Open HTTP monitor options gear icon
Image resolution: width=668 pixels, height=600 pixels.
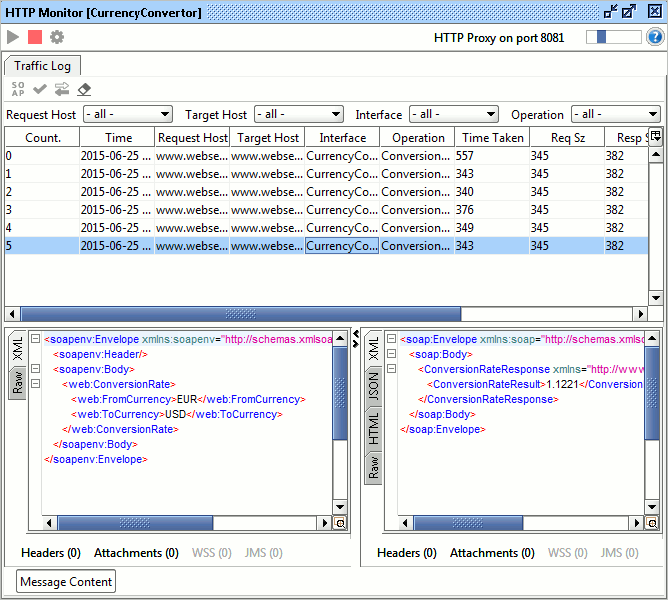tap(57, 37)
